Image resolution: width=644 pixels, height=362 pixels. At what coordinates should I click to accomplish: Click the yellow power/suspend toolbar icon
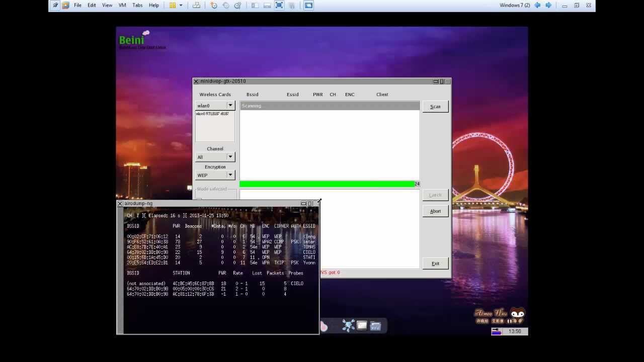point(173,5)
